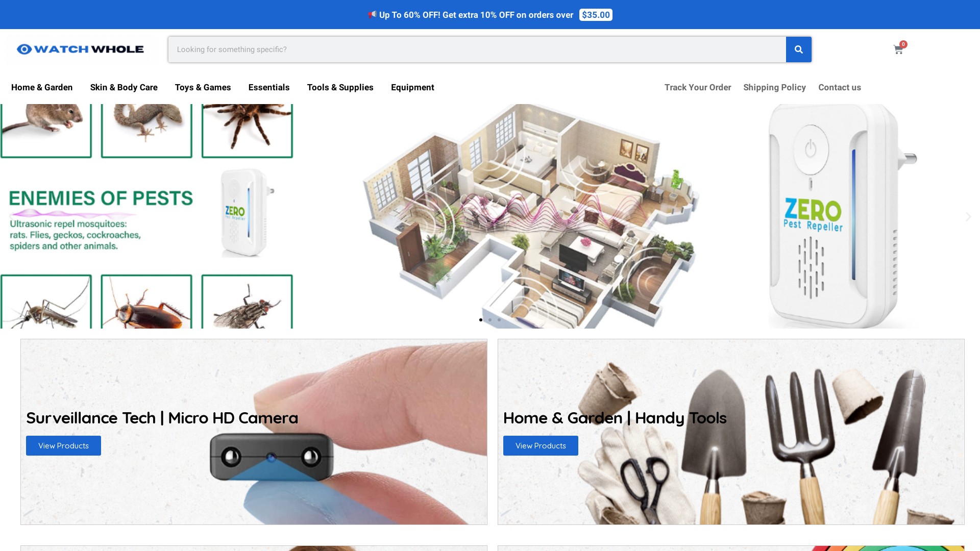980x551 pixels.
Task: Select the Toys & Games menu item
Action: tap(203, 87)
